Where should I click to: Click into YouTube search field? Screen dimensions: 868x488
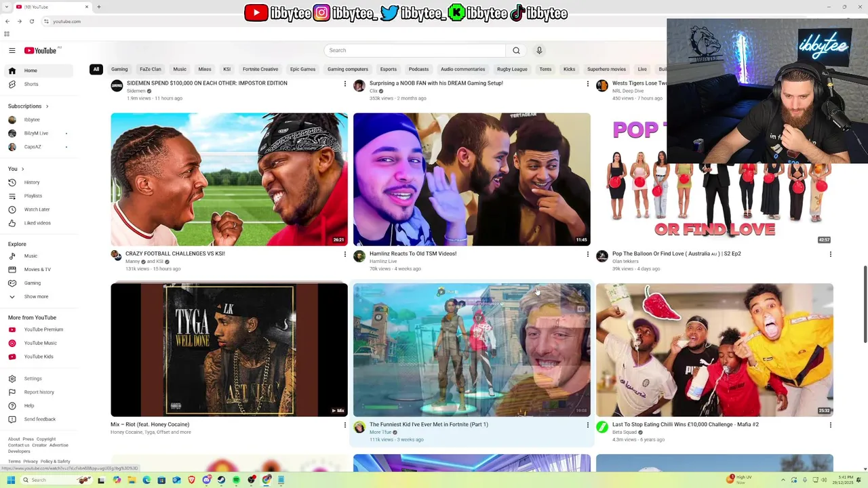tap(415, 50)
